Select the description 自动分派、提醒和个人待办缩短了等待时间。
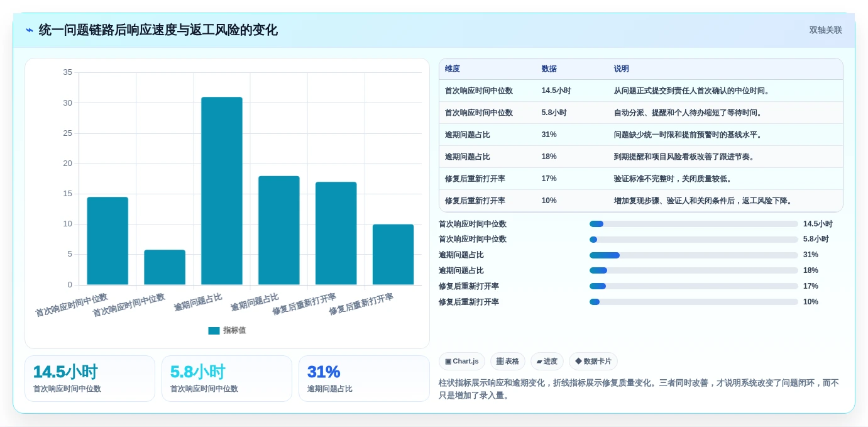Image resolution: width=868 pixels, height=427 pixels. [x=689, y=113]
